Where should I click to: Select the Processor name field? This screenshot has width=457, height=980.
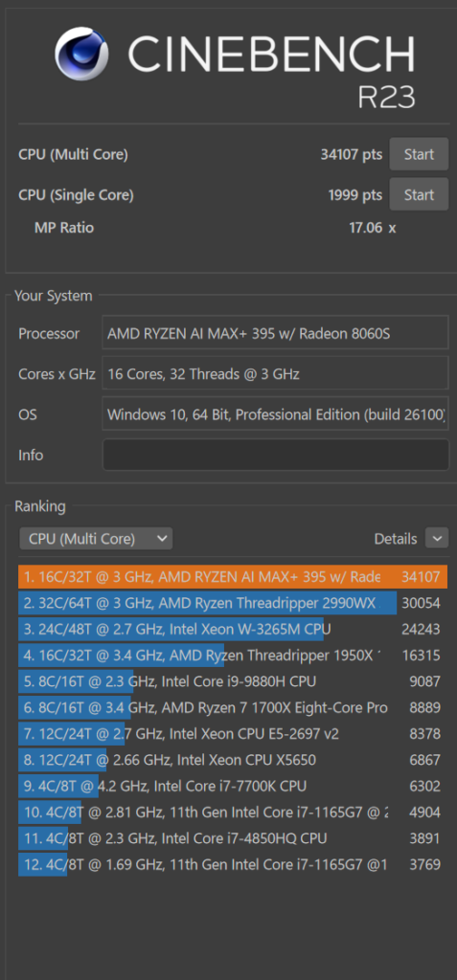tap(276, 332)
